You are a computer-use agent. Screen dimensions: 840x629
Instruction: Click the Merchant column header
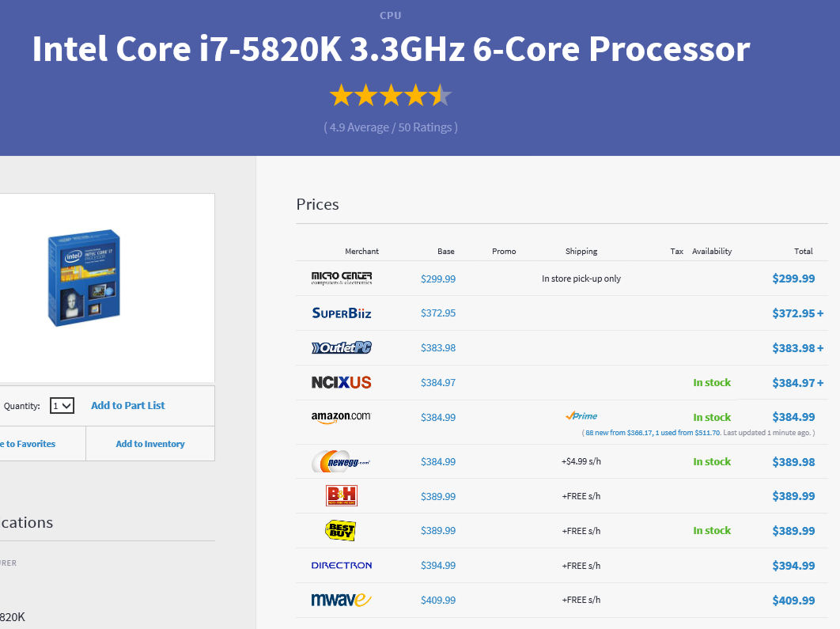point(361,252)
